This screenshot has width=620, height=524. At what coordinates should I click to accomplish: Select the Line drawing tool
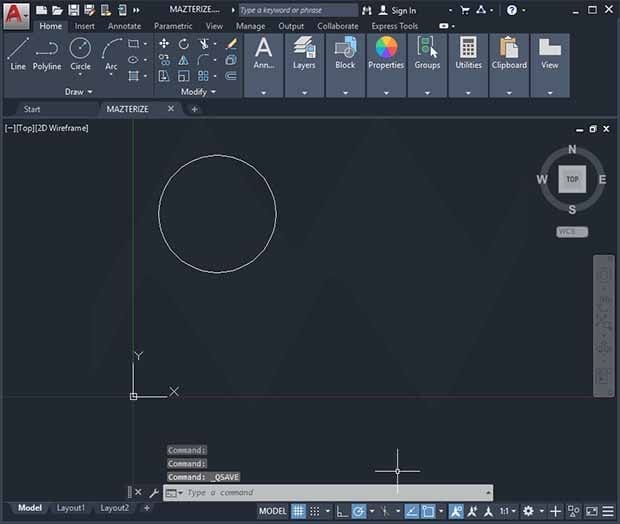(18, 54)
